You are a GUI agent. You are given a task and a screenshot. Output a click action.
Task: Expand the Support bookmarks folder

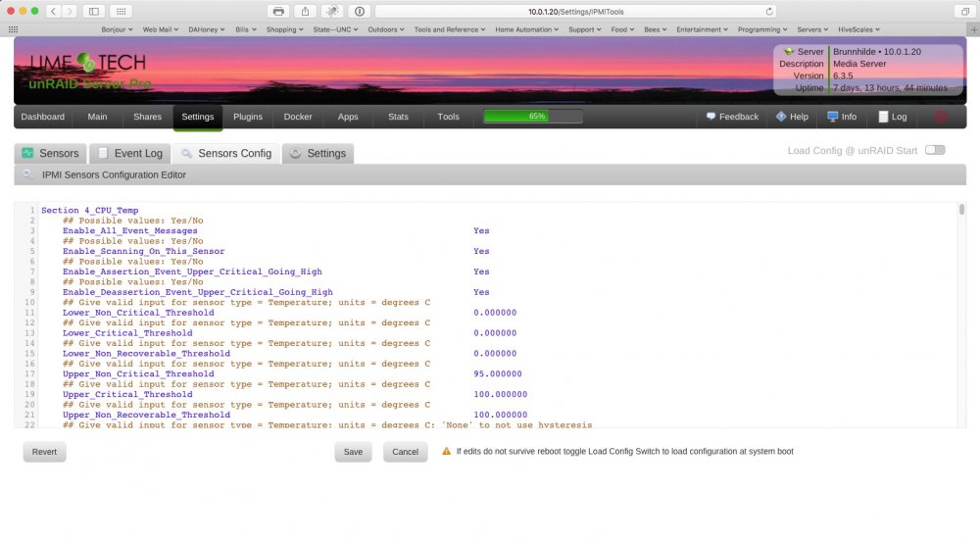[x=584, y=29]
